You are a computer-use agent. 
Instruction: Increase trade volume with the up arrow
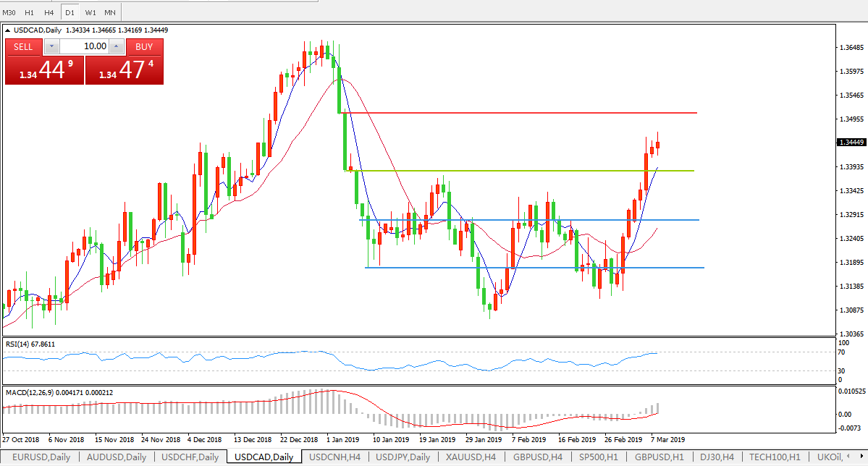[117, 46]
